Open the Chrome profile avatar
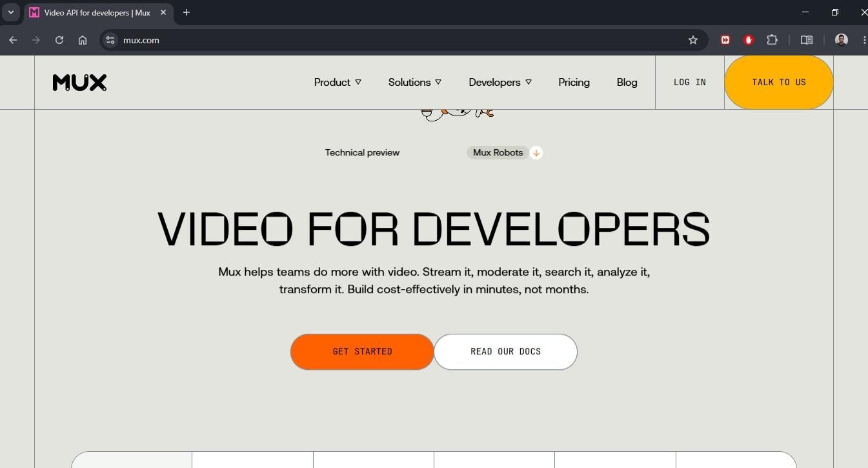 point(841,40)
